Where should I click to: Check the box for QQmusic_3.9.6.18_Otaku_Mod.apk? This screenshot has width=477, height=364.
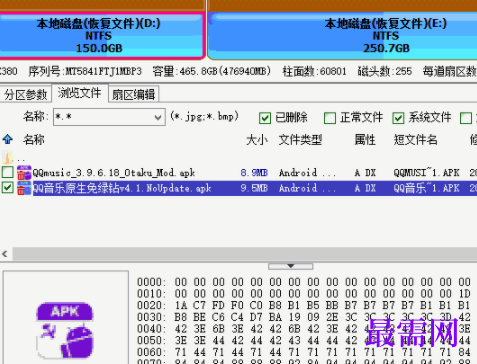coord(7,173)
